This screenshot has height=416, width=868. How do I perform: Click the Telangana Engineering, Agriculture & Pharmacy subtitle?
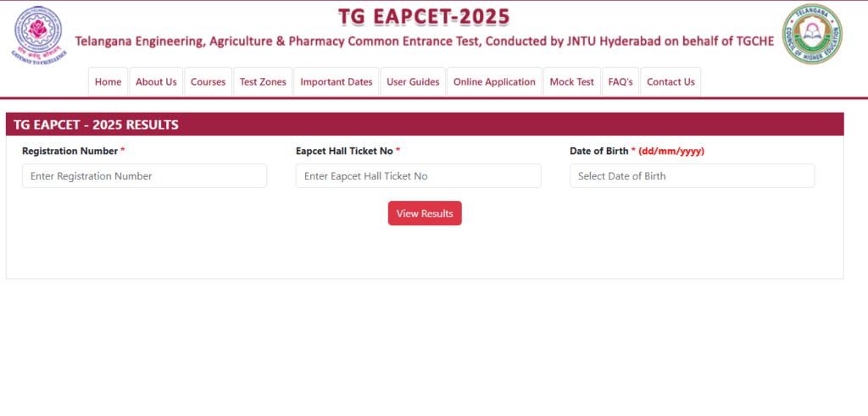pyautogui.click(x=424, y=41)
